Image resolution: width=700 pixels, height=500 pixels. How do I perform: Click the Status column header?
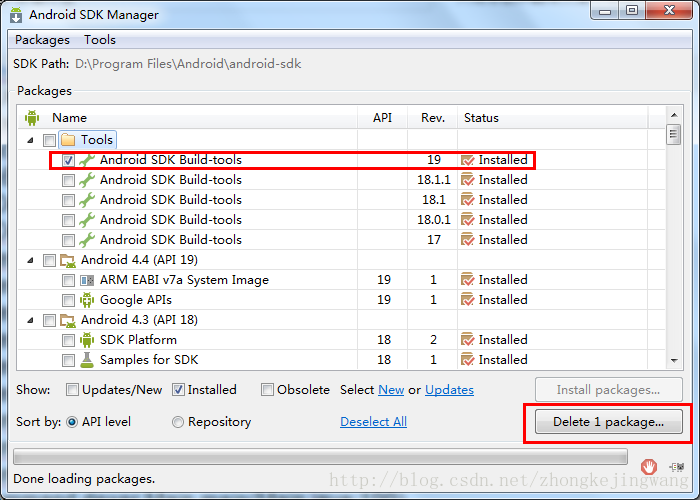[553, 118]
